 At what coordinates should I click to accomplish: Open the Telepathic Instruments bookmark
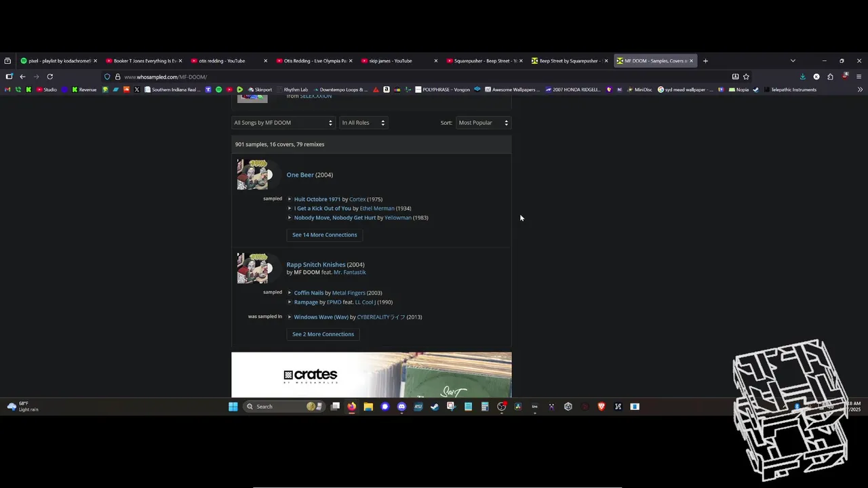(790, 89)
